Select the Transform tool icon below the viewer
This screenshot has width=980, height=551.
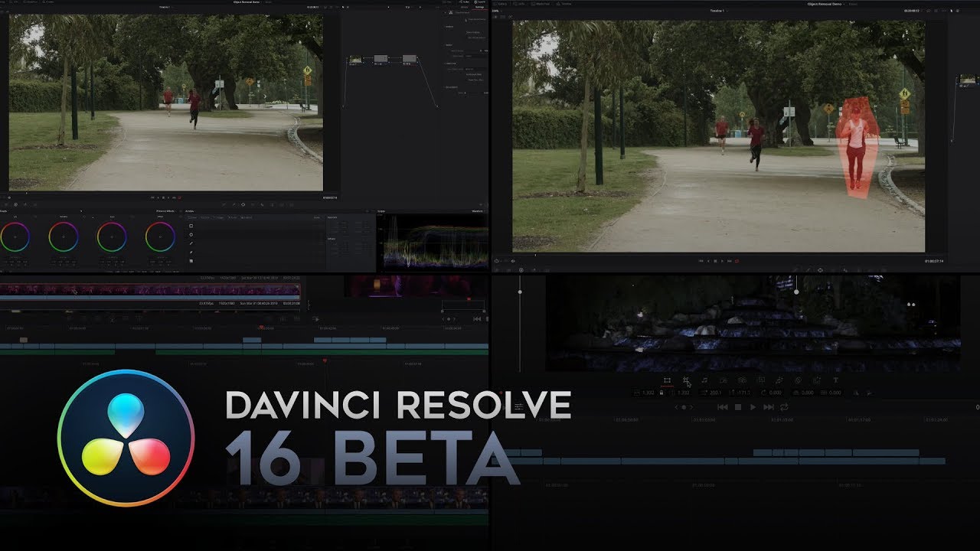pyautogui.click(x=667, y=380)
